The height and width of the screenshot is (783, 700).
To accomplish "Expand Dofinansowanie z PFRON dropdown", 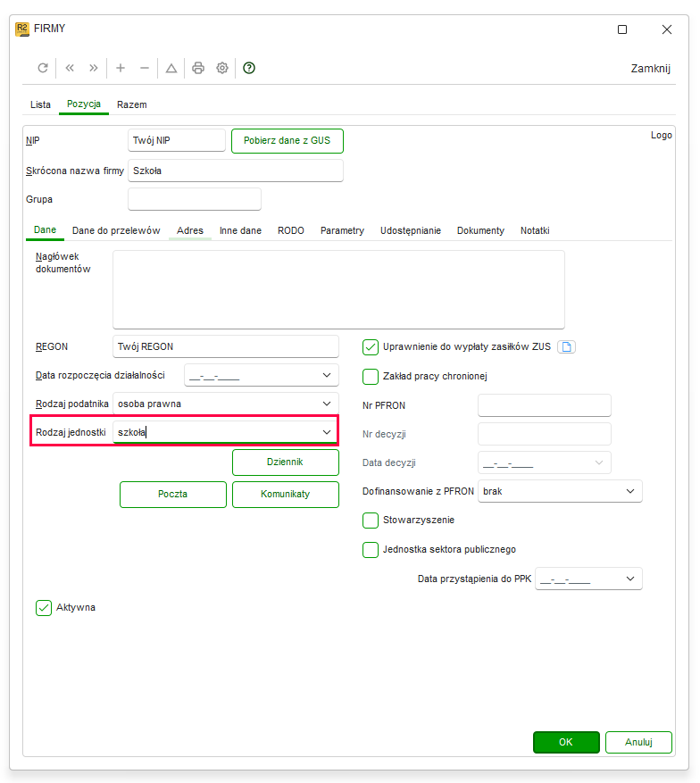I will coord(630,491).
